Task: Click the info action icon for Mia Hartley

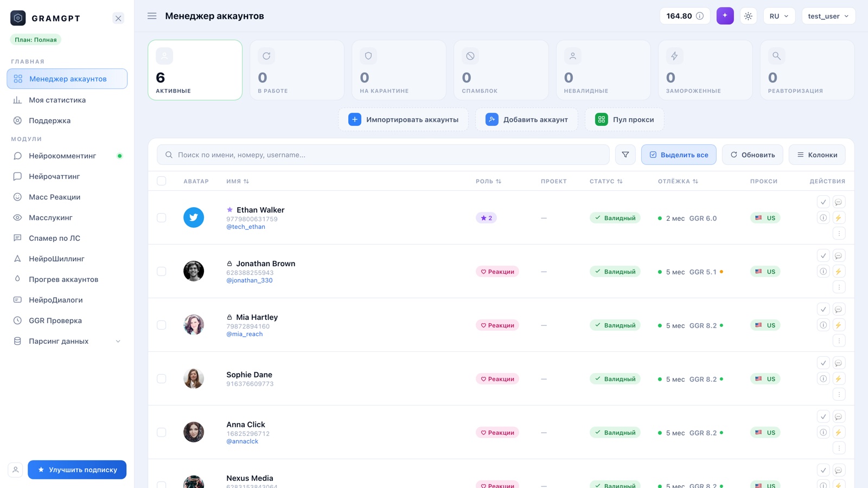Action: click(824, 325)
